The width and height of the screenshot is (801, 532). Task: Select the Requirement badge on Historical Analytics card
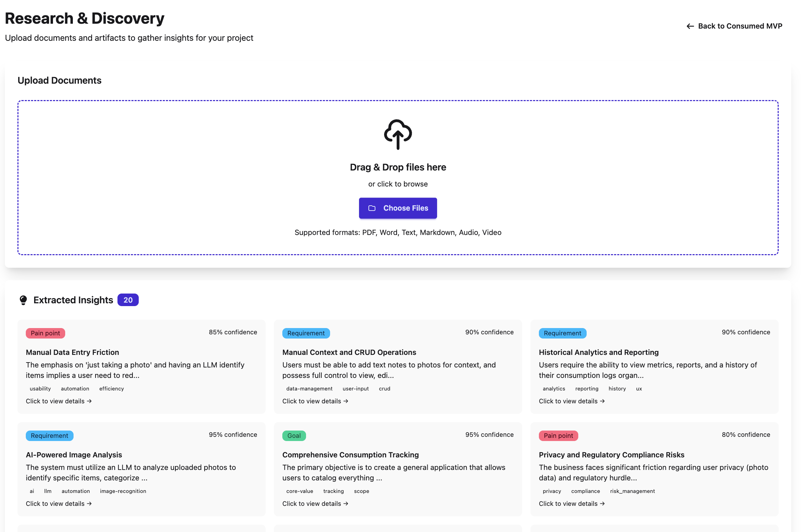pyautogui.click(x=562, y=333)
